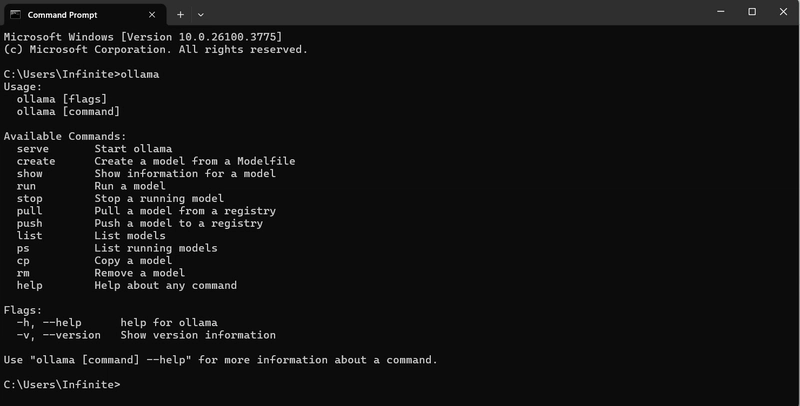
Task: Click the typed 'ollama' command on first prompt
Action: click(140, 74)
